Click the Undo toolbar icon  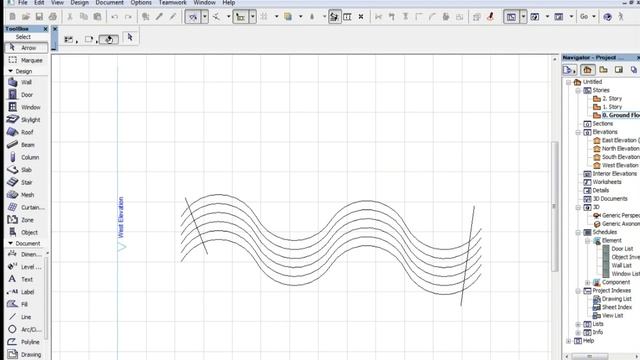point(115,17)
